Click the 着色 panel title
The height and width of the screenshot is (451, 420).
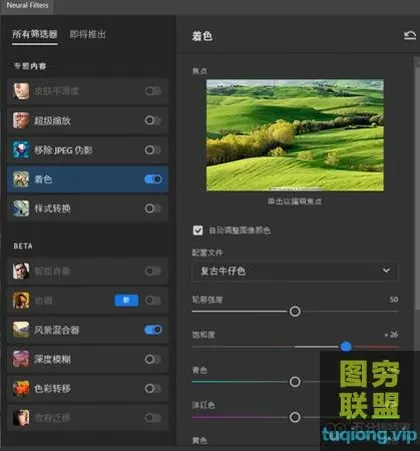202,36
